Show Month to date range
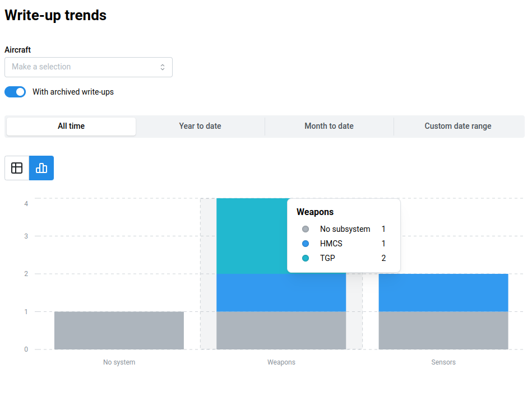The height and width of the screenshot is (406, 532). pyautogui.click(x=329, y=126)
